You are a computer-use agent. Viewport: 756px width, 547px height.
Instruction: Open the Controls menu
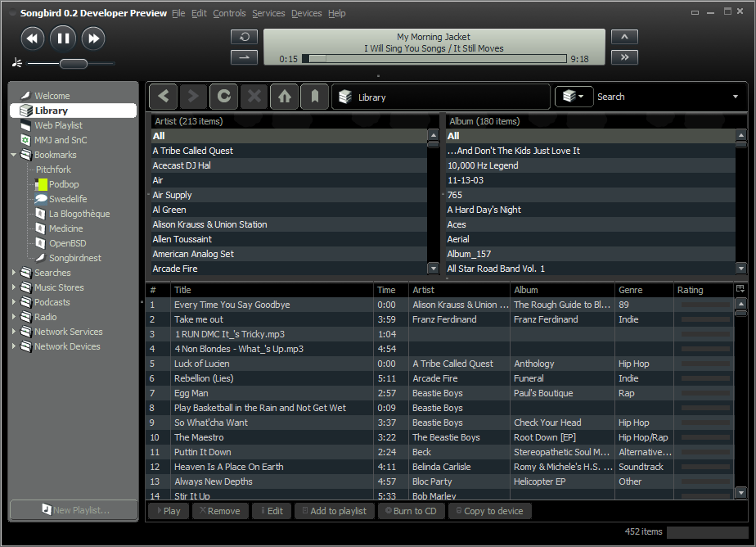click(x=229, y=12)
